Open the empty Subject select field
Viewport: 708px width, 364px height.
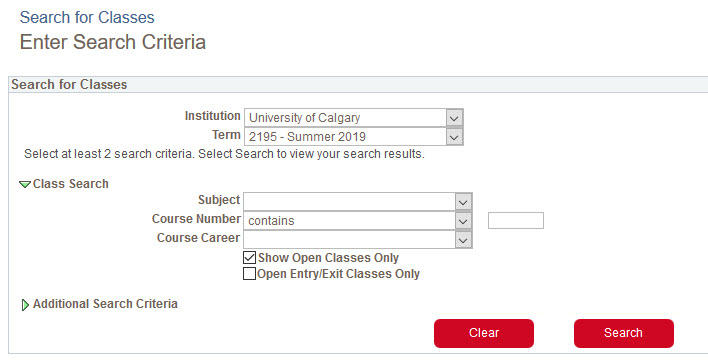(358, 202)
